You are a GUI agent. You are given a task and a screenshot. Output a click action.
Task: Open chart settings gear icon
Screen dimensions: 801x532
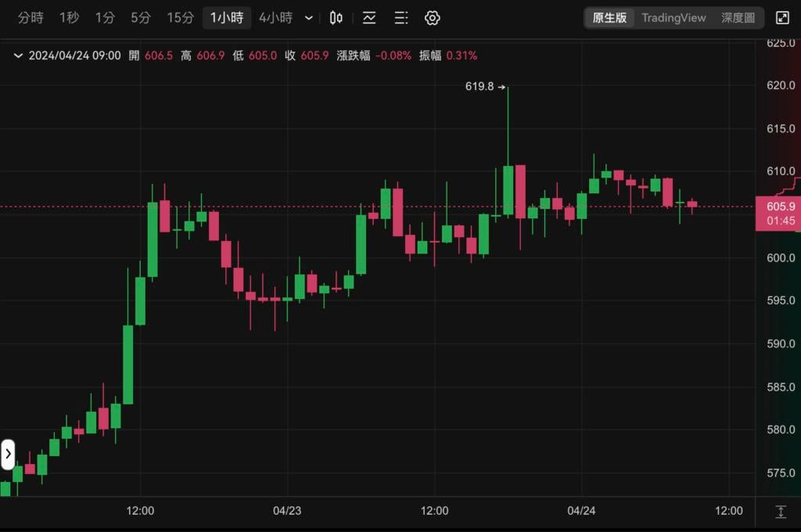tap(432, 18)
